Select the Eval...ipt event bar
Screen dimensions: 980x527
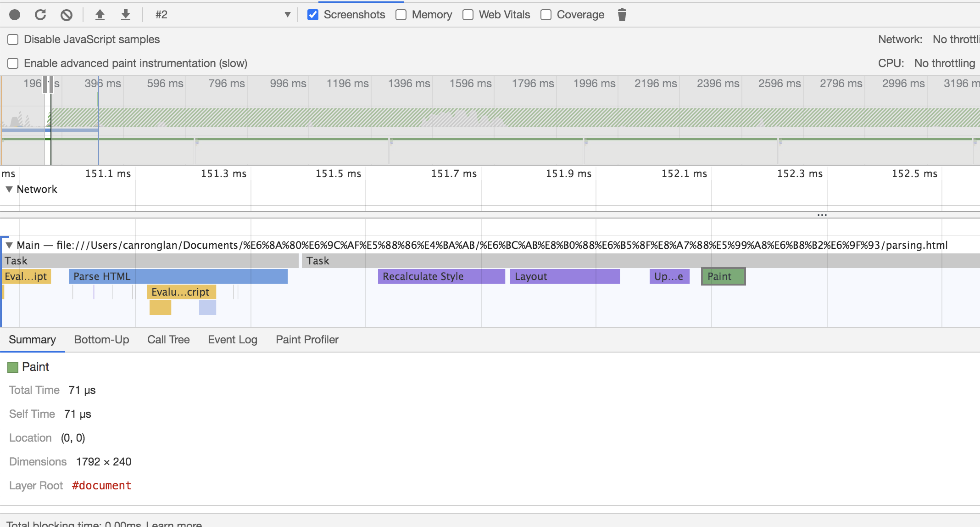pyautogui.click(x=26, y=276)
